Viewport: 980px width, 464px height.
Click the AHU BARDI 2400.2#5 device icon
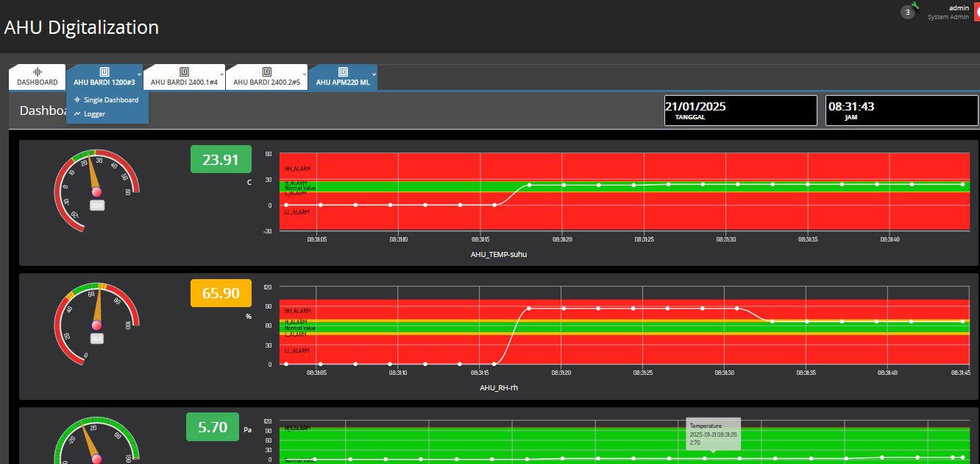click(x=266, y=72)
